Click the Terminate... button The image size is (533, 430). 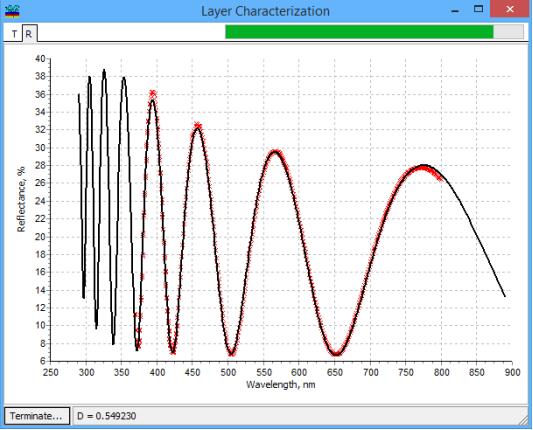pyautogui.click(x=36, y=416)
